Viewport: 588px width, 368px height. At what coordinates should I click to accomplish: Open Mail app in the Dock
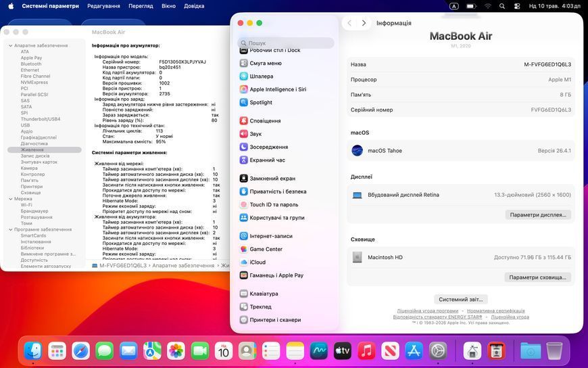(x=128, y=351)
